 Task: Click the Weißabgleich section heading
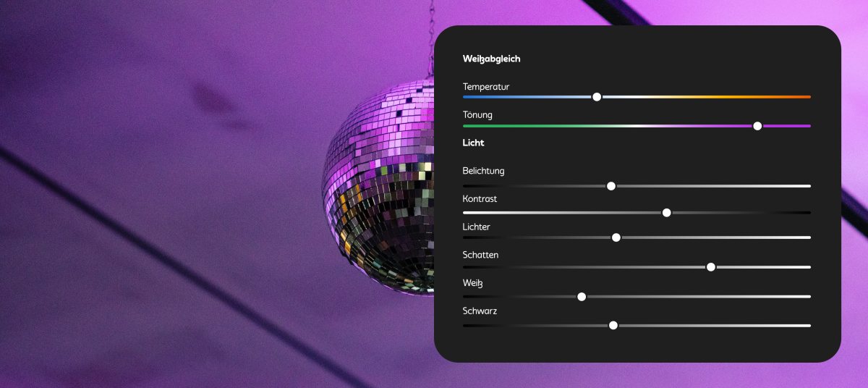coord(492,59)
